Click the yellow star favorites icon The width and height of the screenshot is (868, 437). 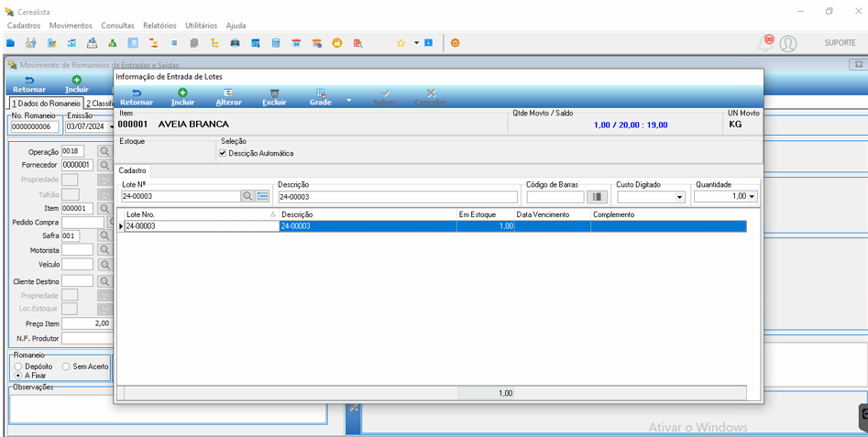click(x=401, y=42)
